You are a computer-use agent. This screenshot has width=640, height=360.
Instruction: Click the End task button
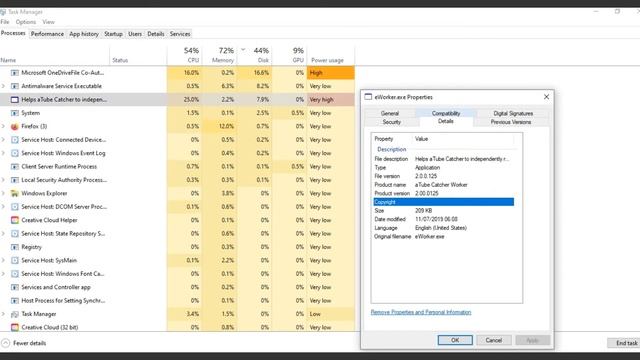(x=624, y=343)
